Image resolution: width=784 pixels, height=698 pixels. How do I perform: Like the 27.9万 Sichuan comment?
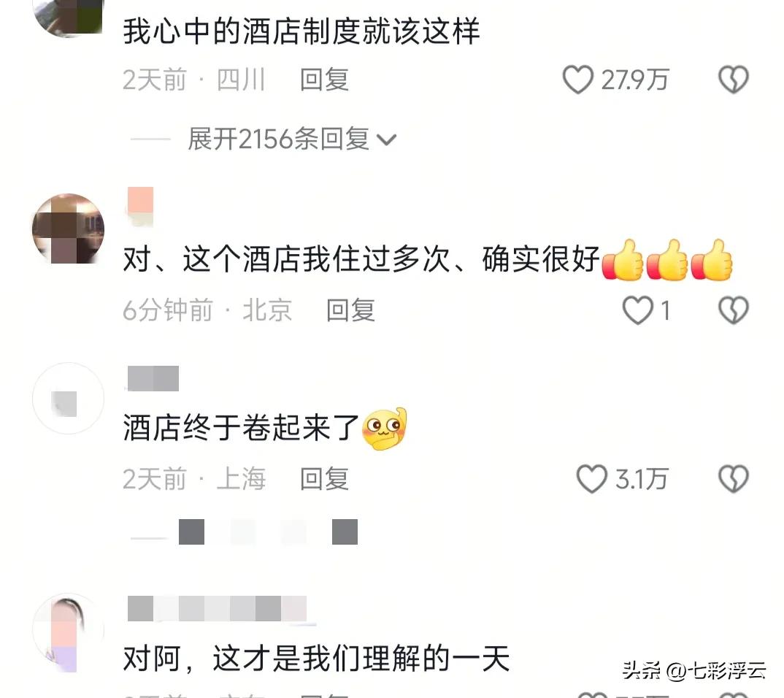tap(578, 80)
